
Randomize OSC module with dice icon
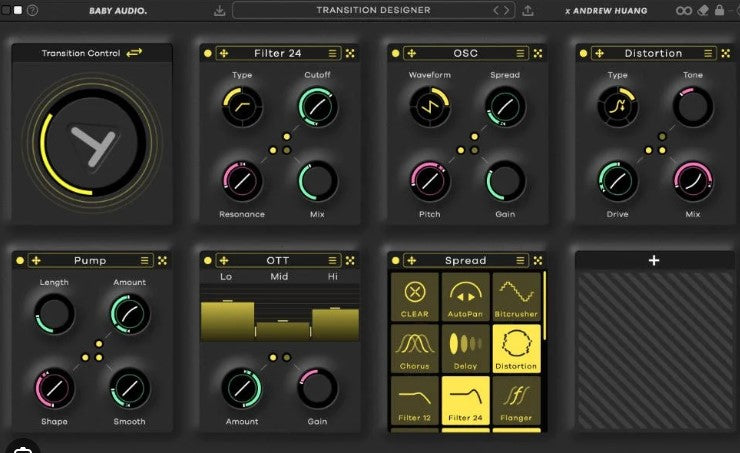[538, 53]
